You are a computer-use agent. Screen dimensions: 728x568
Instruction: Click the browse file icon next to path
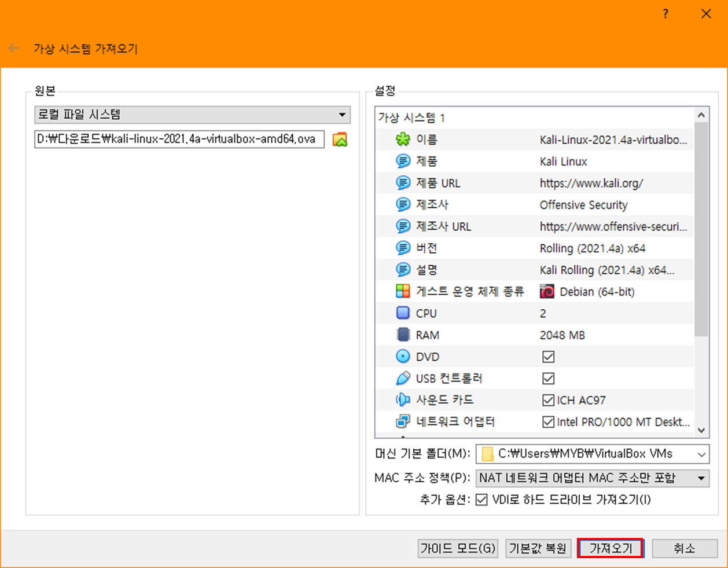pos(340,139)
